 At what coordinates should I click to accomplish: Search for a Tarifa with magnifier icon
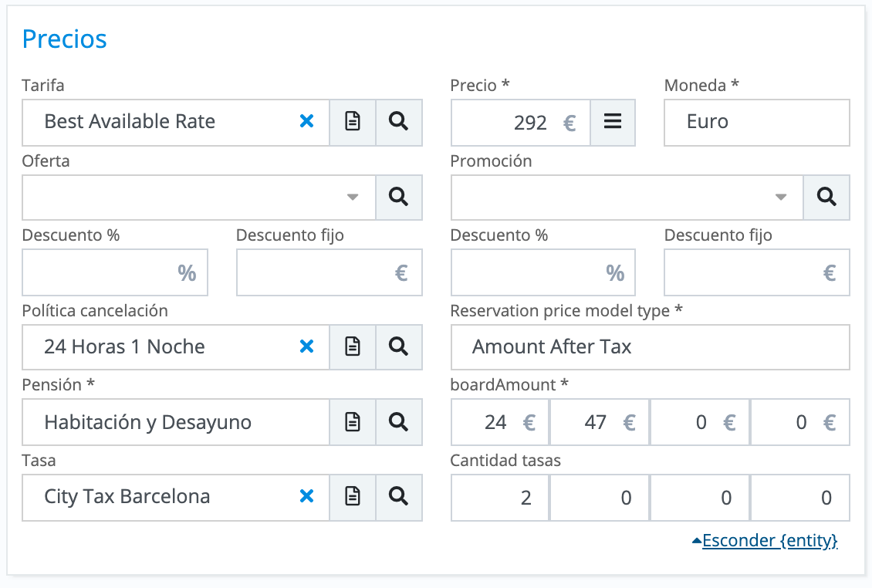[x=398, y=122]
